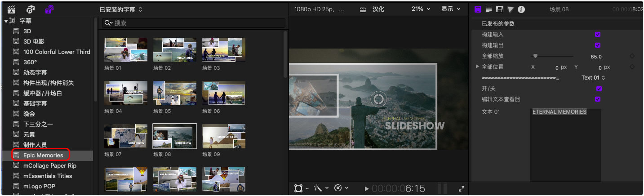644x196 pixels.
Task: Select the 构件出现/构件消失 category
Action: pos(49,83)
